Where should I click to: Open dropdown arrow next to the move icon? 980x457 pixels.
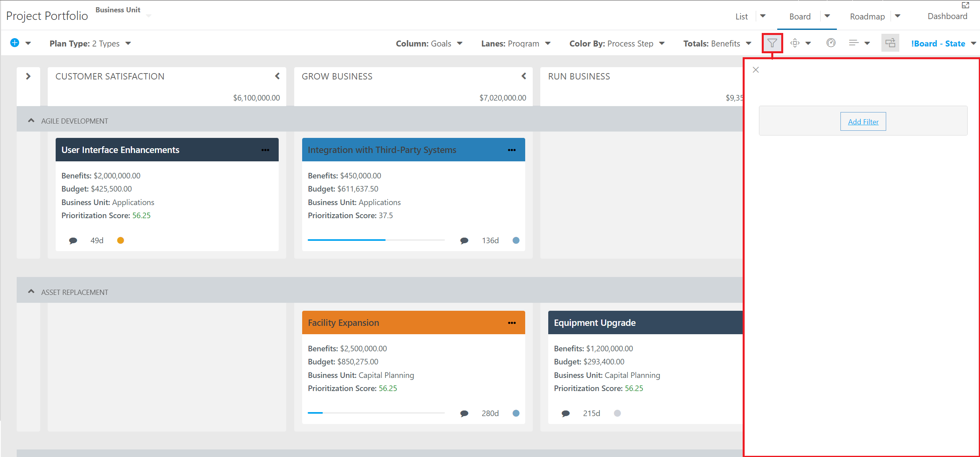coord(808,43)
